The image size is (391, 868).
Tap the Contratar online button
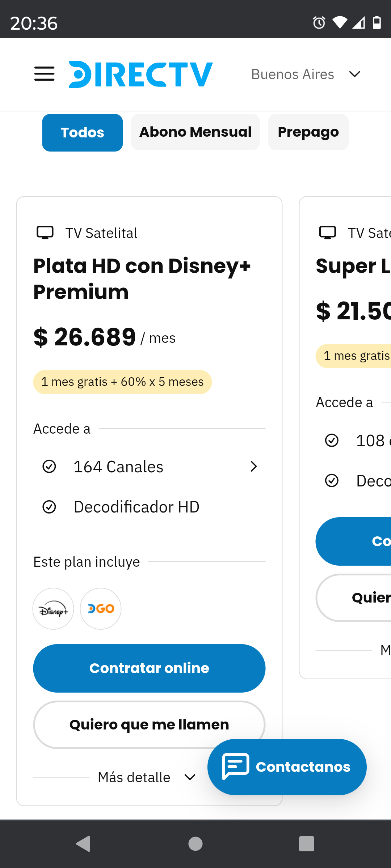pos(149,668)
